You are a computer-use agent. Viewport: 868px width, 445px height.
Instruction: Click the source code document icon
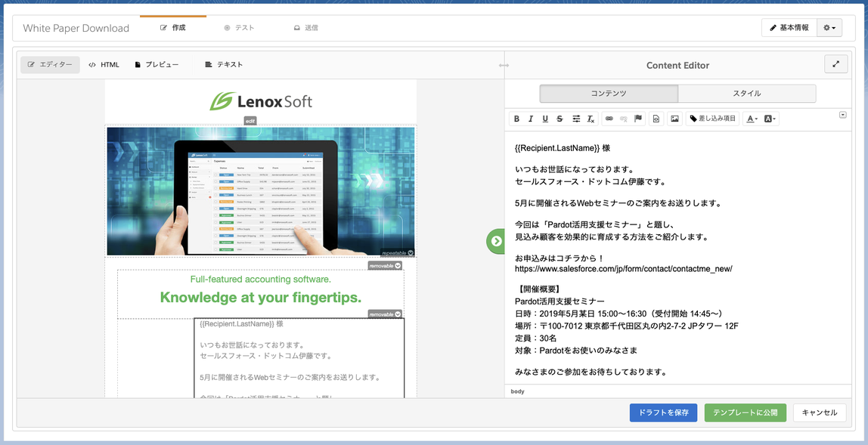point(656,119)
